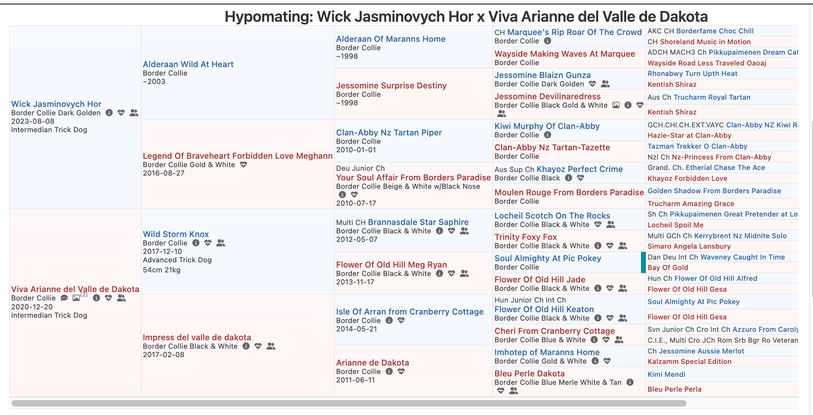Open Golden Shadow From Borders Paradise link
This screenshot has height=415, width=813.
[714, 191]
